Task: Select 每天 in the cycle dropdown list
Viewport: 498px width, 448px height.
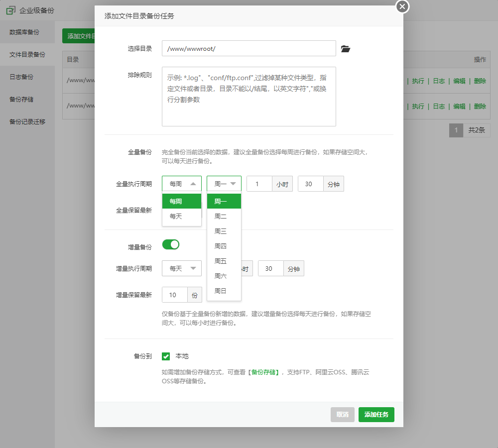Action: [x=176, y=217]
